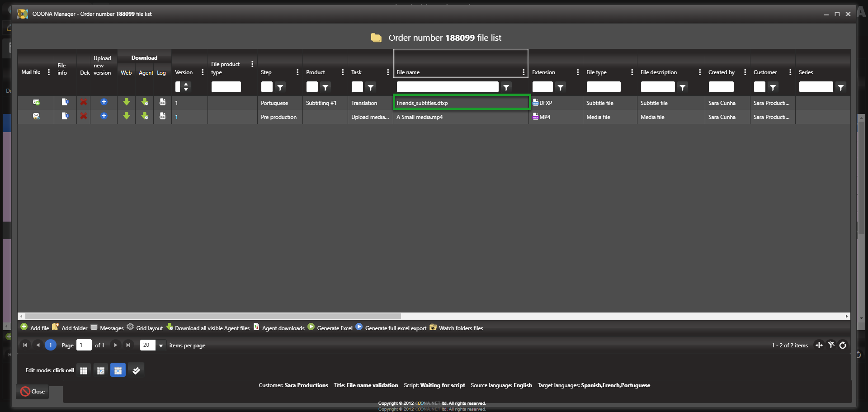The height and width of the screenshot is (412, 868).
Task: Delete the A Small media.mp4 file
Action: point(84,117)
